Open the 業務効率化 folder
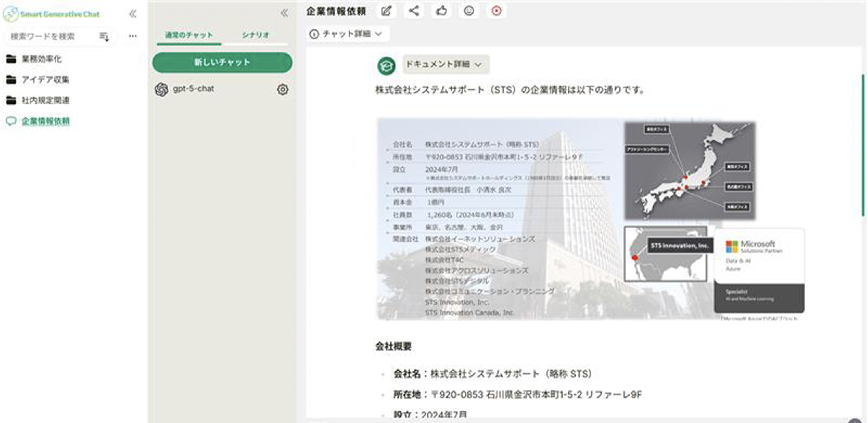 point(41,59)
